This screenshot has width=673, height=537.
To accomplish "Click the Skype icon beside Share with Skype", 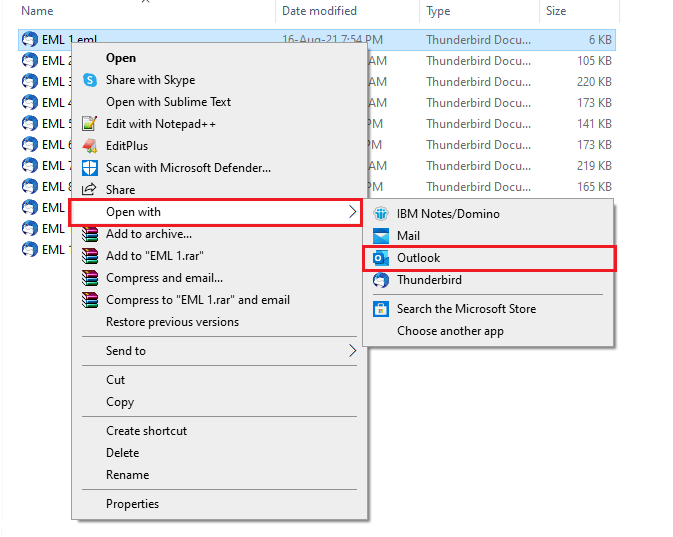I will click(90, 80).
